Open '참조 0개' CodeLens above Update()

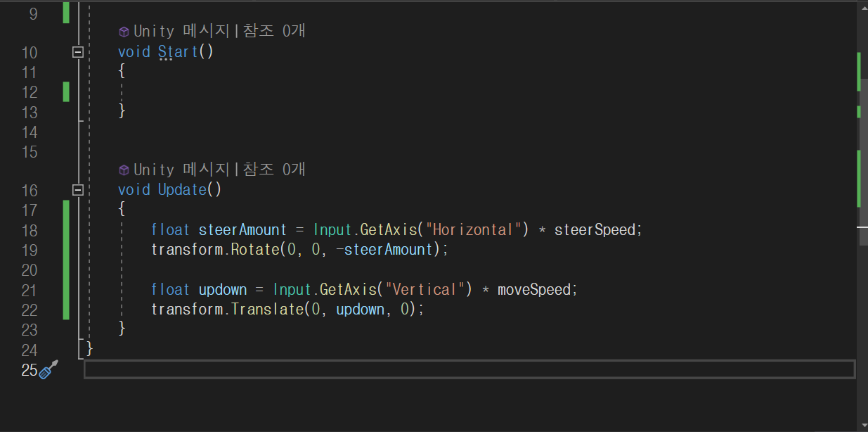tap(273, 169)
